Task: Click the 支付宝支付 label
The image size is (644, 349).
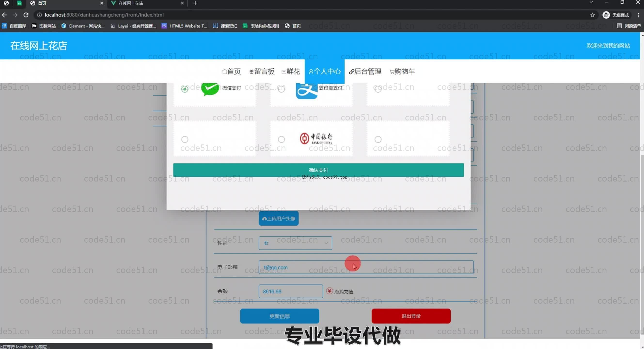Action: click(x=330, y=88)
